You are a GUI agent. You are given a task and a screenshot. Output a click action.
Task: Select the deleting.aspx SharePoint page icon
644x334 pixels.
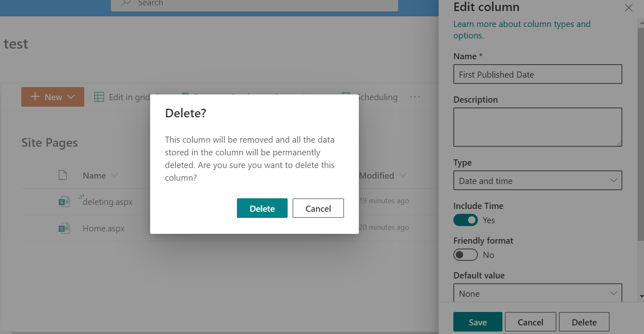[x=64, y=202]
